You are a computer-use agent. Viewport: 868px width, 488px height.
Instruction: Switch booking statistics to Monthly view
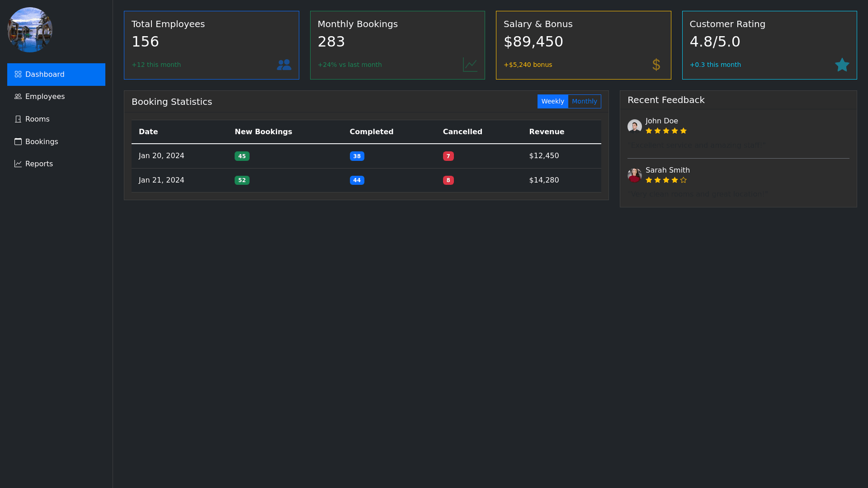click(x=584, y=101)
